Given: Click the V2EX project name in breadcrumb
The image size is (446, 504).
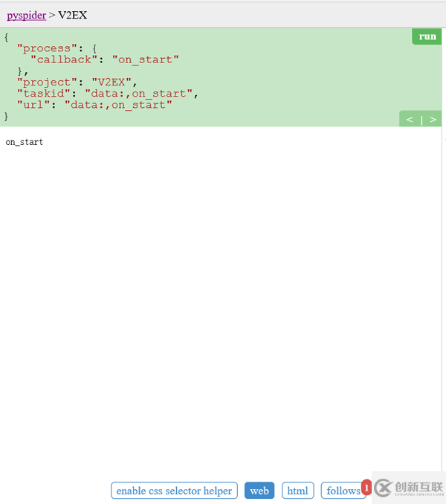Looking at the screenshot, I should tap(73, 15).
